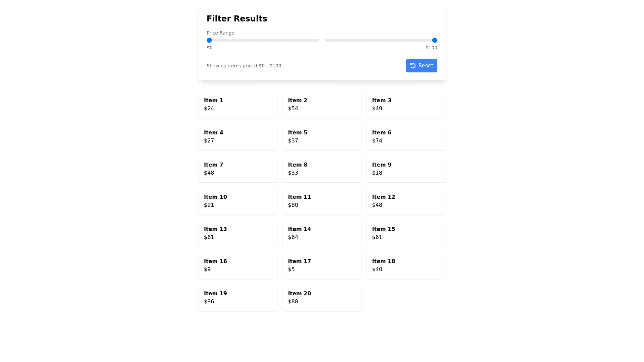Open the Item 14 card priced $64

322,233
